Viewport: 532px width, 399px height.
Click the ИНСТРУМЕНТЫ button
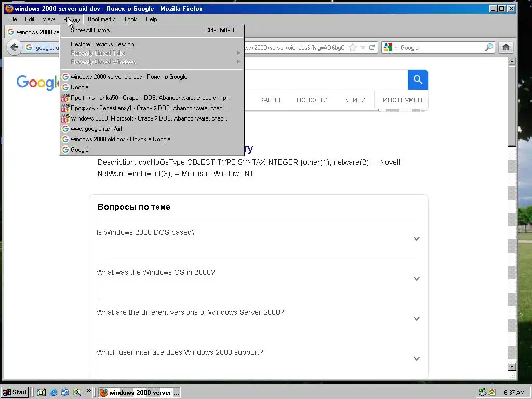coord(405,100)
